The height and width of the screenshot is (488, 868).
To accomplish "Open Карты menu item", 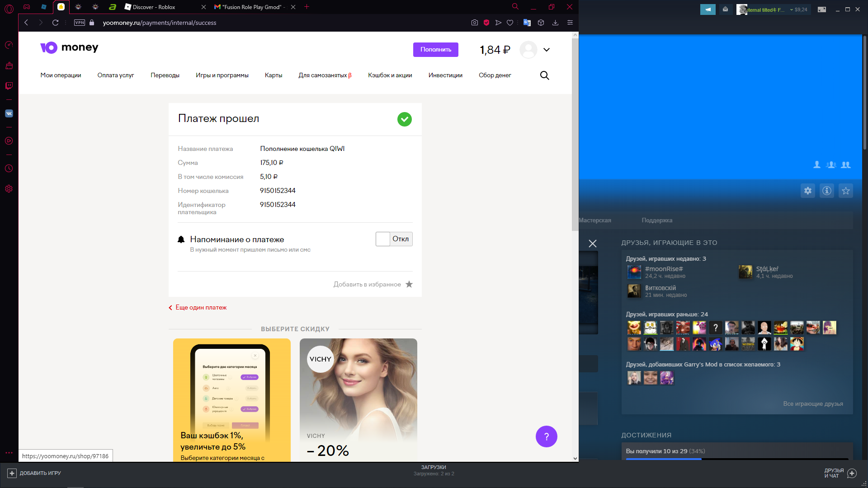I will tap(274, 75).
